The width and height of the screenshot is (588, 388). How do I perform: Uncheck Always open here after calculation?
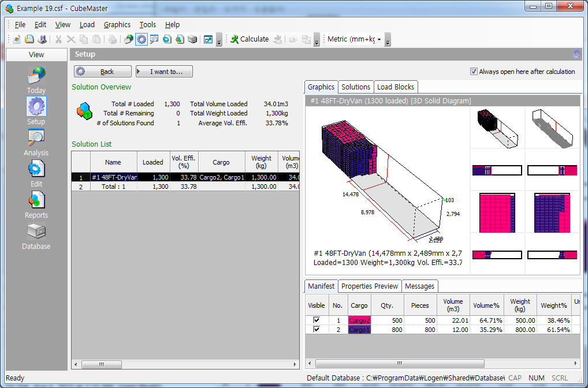coord(474,72)
